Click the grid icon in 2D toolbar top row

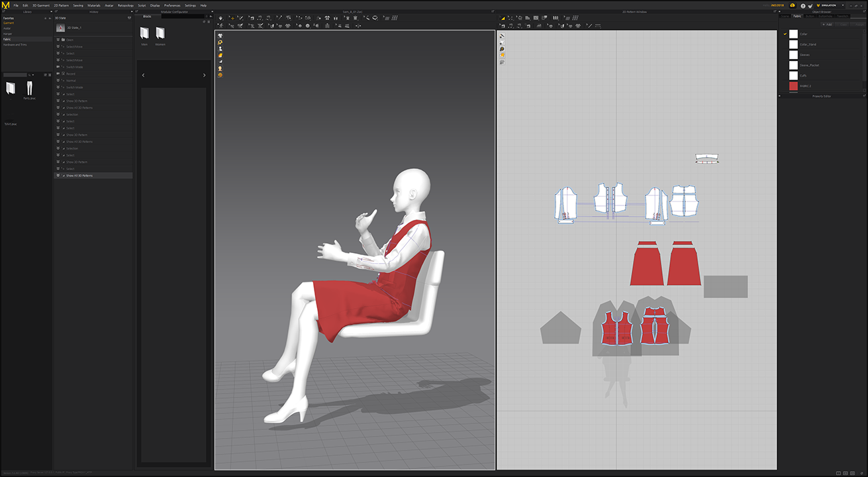click(576, 18)
